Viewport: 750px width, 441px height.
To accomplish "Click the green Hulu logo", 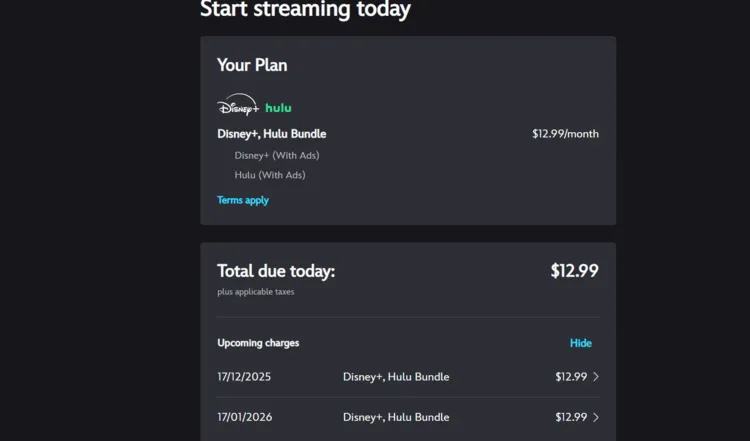I will click(278, 107).
